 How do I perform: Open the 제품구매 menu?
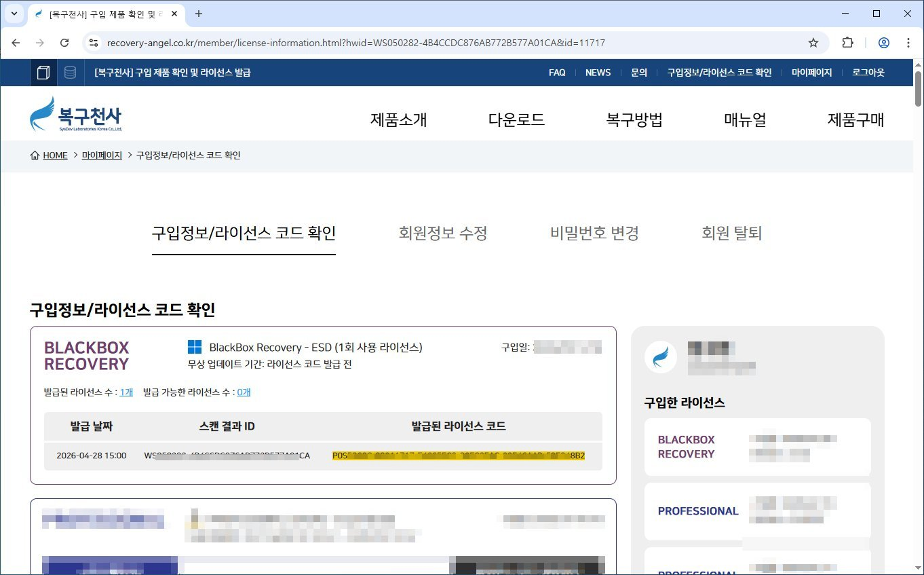(855, 120)
